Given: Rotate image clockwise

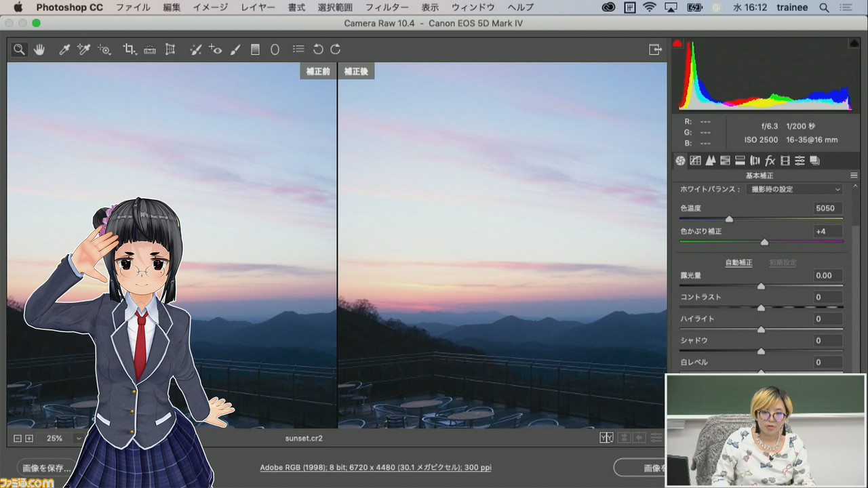Looking at the screenshot, I should click(x=336, y=49).
